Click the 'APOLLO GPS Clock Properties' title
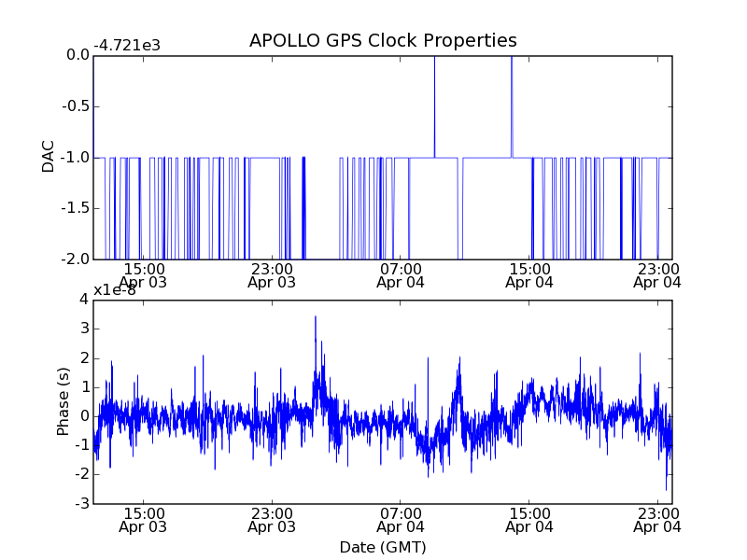747x560 pixels. tap(383, 40)
